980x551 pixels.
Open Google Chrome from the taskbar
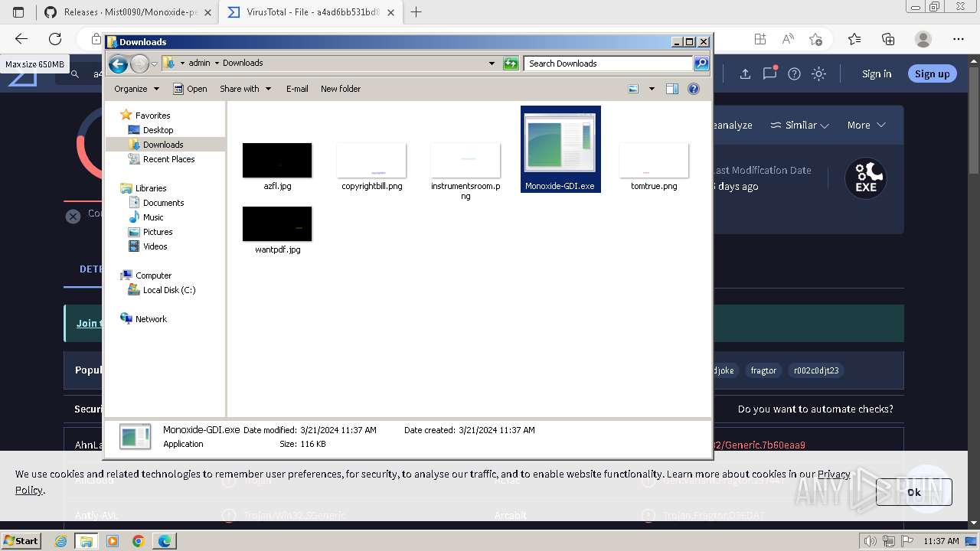(x=138, y=541)
